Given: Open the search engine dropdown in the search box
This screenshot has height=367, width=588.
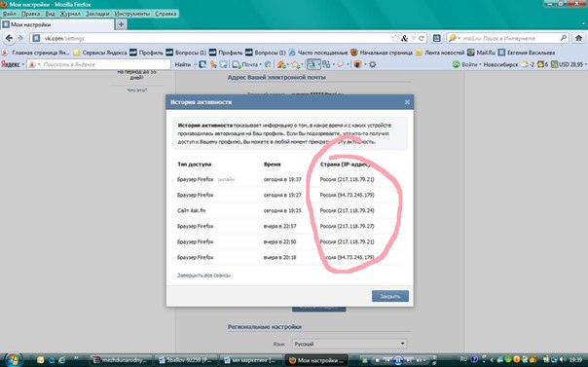Looking at the screenshot, I should click(455, 38).
